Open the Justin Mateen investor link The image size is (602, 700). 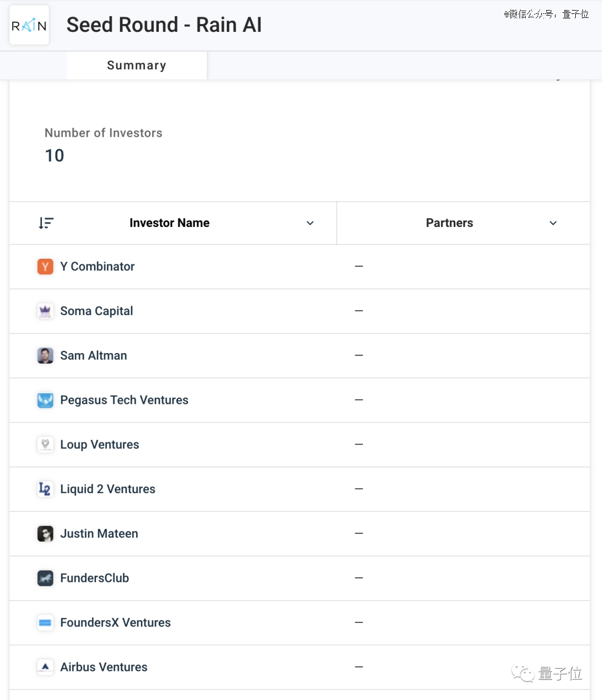pos(99,534)
